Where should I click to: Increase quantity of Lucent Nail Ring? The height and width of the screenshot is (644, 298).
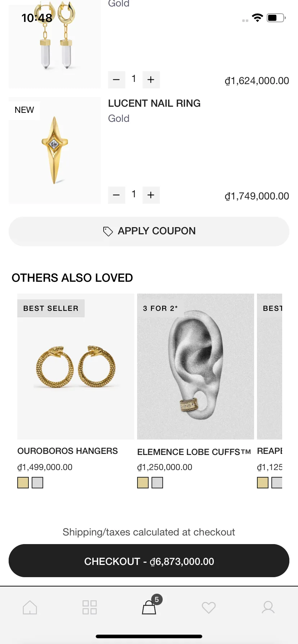pyautogui.click(x=151, y=195)
